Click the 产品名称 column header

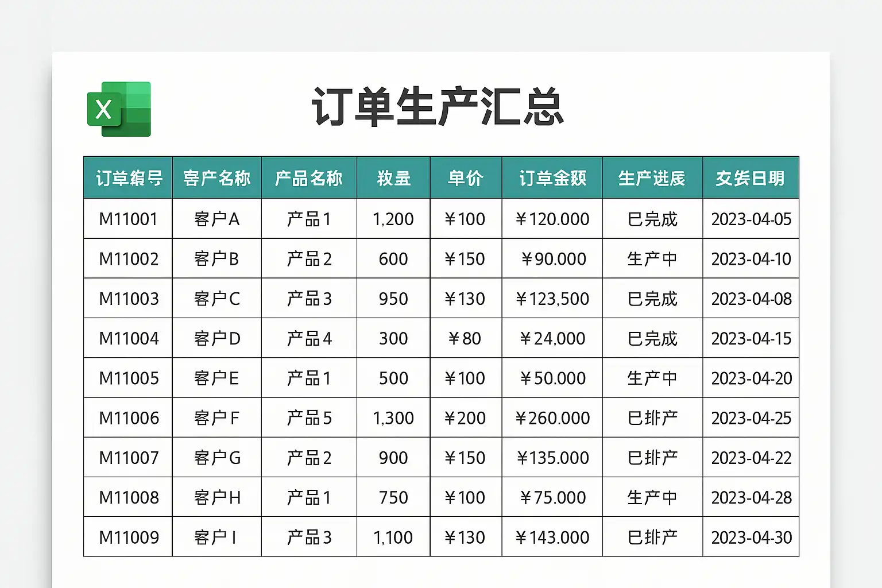pos(309,178)
